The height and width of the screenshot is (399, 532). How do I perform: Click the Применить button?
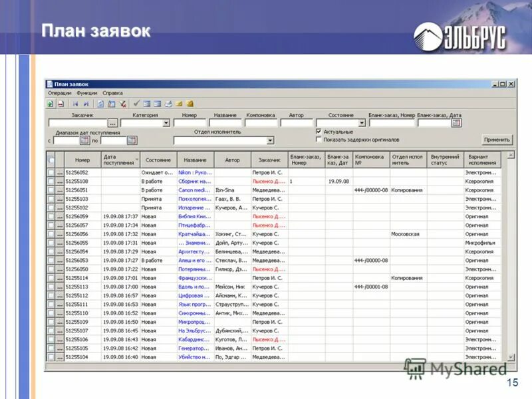pyautogui.click(x=497, y=140)
